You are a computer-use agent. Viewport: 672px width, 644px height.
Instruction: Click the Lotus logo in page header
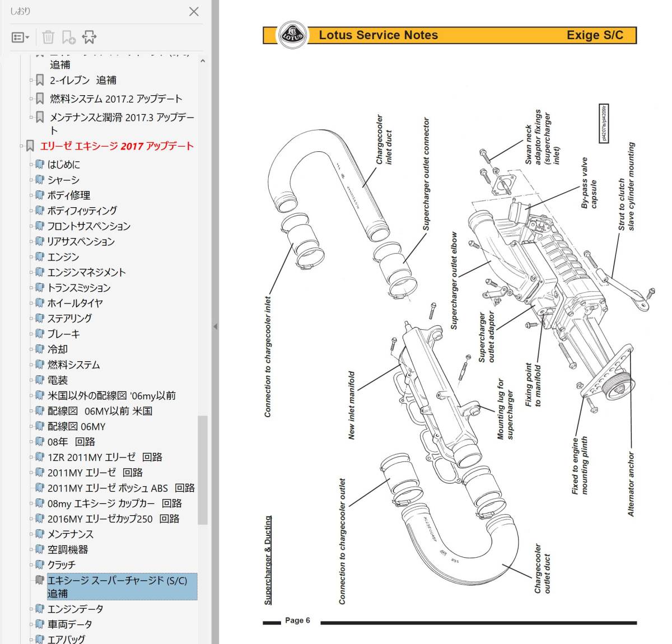[292, 35]
